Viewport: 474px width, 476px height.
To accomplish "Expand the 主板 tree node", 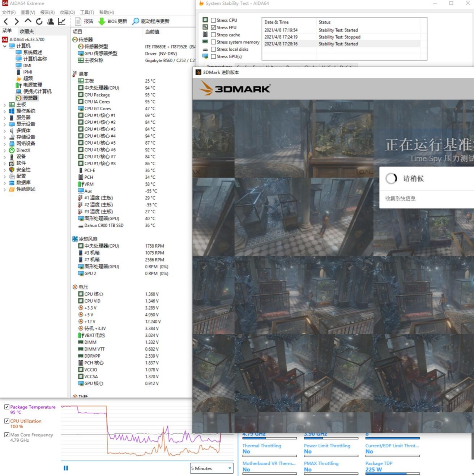I will click(4, 105).
